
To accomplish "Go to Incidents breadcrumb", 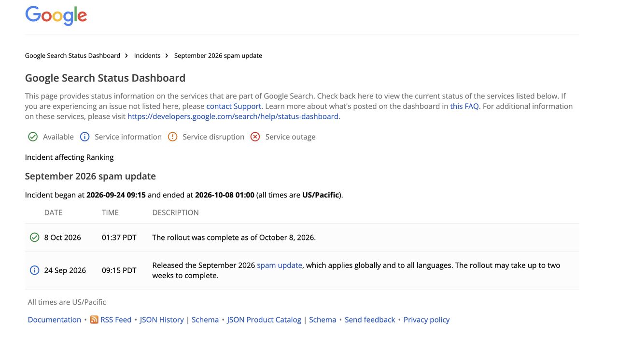I will [147, 56].
